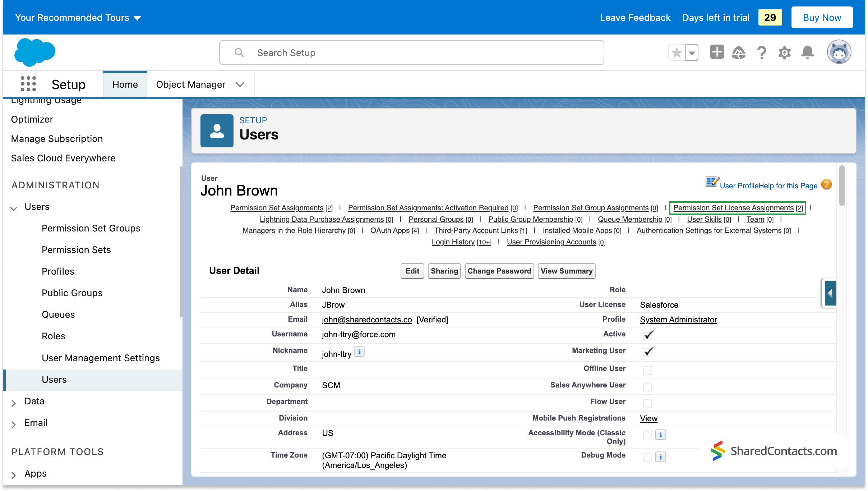Click the favorites star icon
The height and width of the screenshot is (491, 868).
(677, 53)
